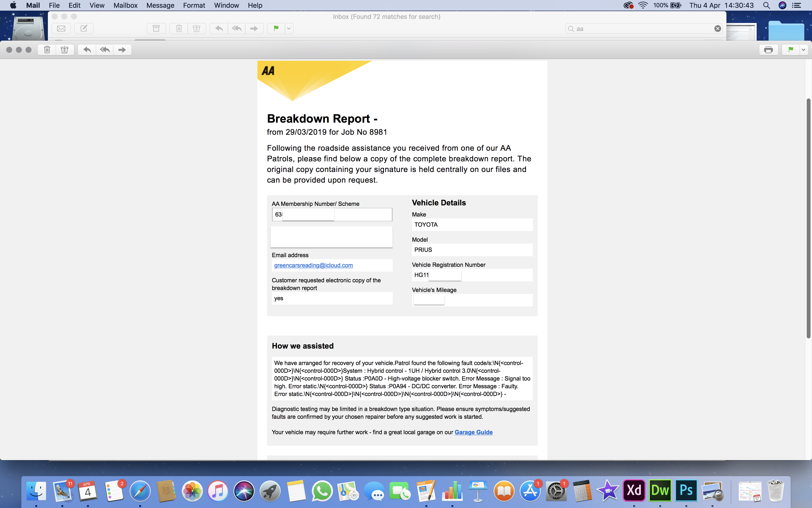Screen dimensions: 812x508
Task: Click the message window scrollbar
Action: (808, 218)
